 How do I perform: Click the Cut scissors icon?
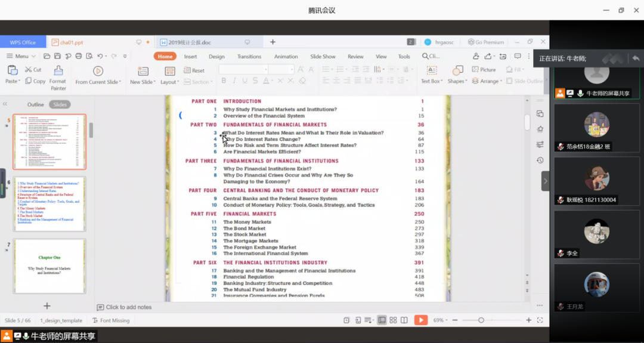pyautogui.click(x=28, y=70)
